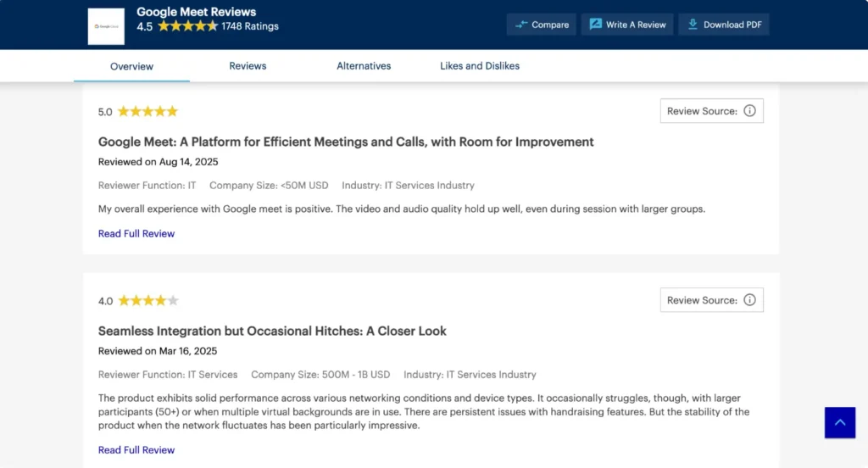868x468 pixels.
Task: Open info icon on 4.0 review's source
Action: click(749, 299)
